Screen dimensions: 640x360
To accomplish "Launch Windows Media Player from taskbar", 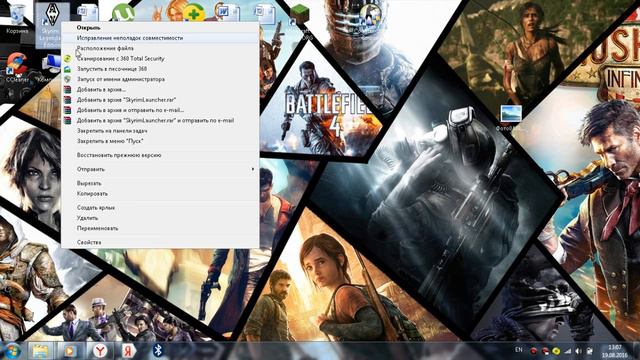I will click(69, 351).
